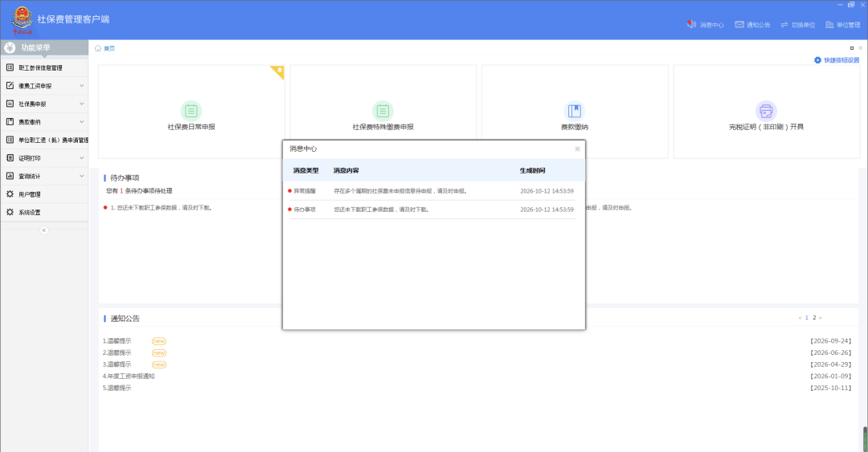Expand the 缴费工资申报 menu

(x=44, y=86)
